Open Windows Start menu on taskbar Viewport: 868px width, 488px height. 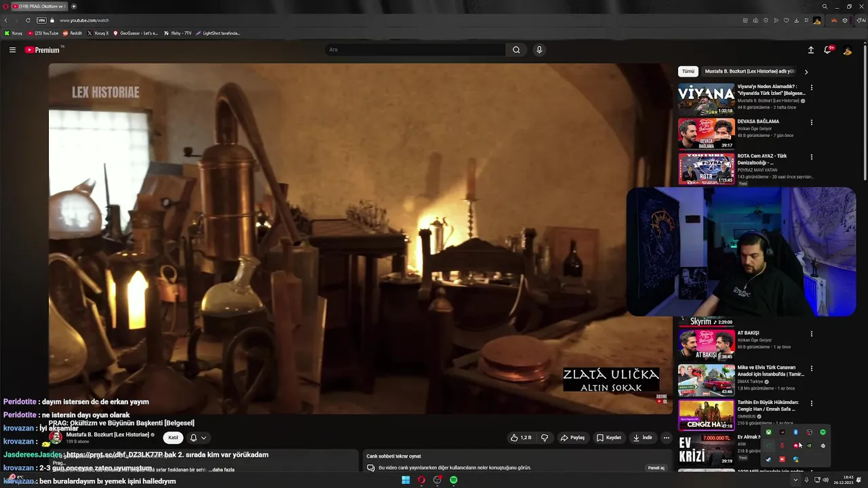pyautogui.click(x=406, y=480)
